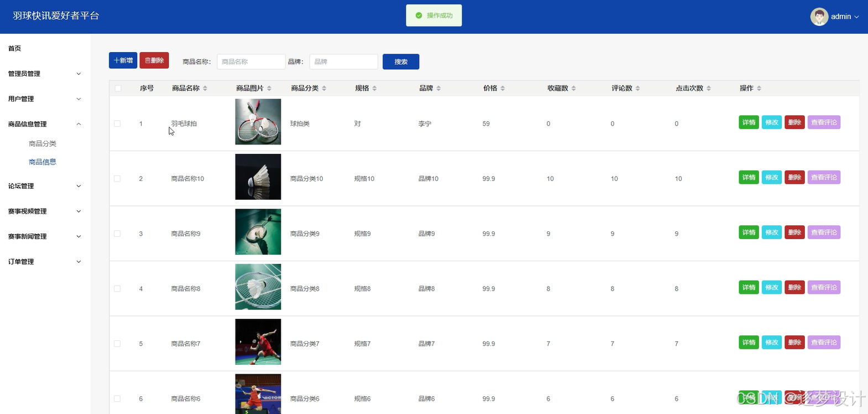Open the admin account dropdown

[x=845, y=17]
